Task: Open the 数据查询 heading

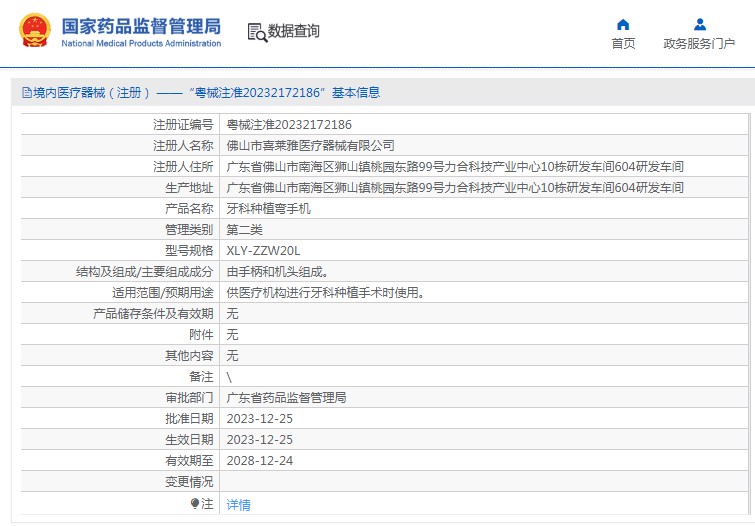Action: click(293, 31)
